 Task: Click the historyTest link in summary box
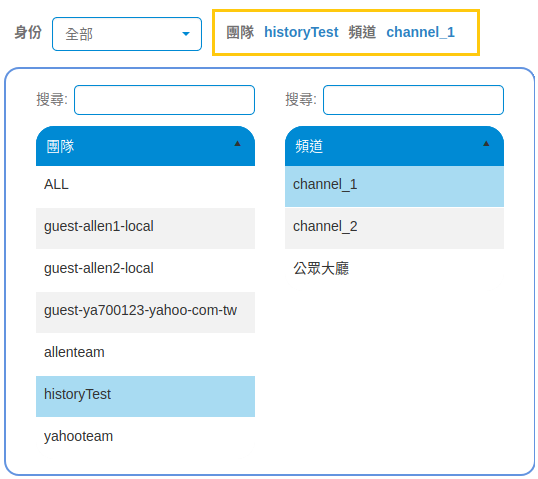click(x=301, y=32)
